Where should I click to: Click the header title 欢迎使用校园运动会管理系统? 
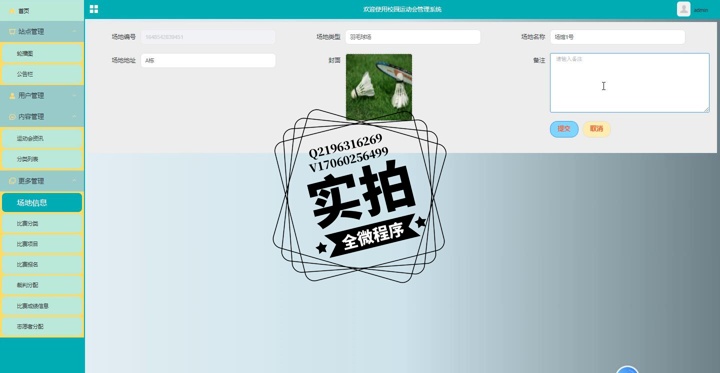pos(402,9)
